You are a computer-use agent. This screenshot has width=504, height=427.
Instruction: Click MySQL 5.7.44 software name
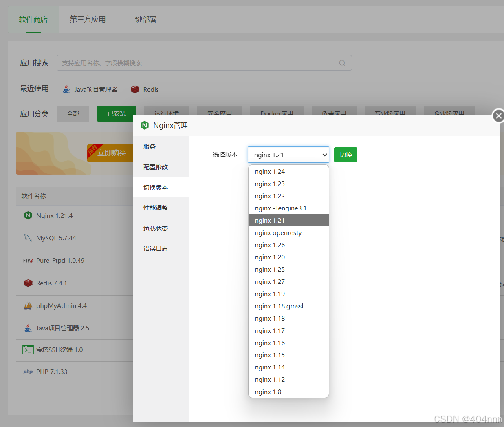[x=56, y=238]
